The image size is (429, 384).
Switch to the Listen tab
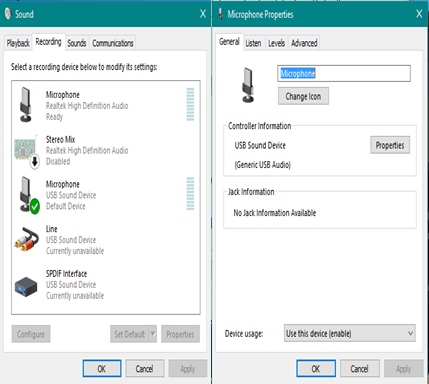pos(253,43)
